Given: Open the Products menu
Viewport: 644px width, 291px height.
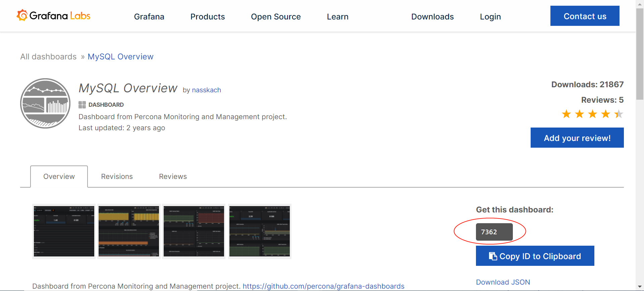Looking at the screenshot, I should [x=208, y=16].
